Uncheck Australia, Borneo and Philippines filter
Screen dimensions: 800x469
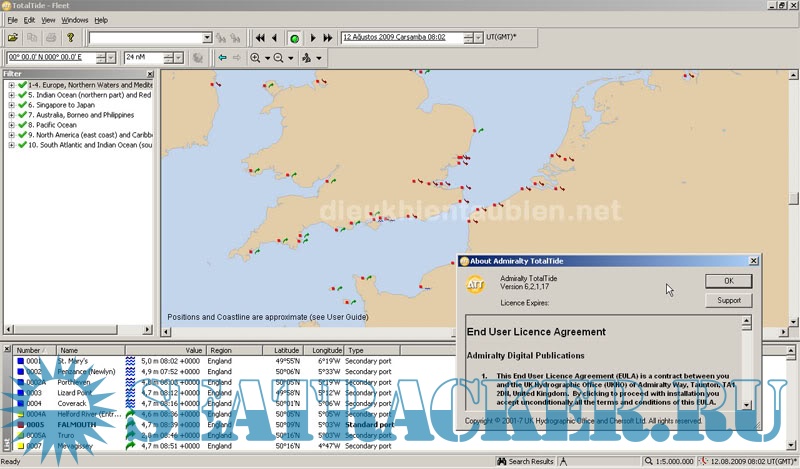pos(22,115)
